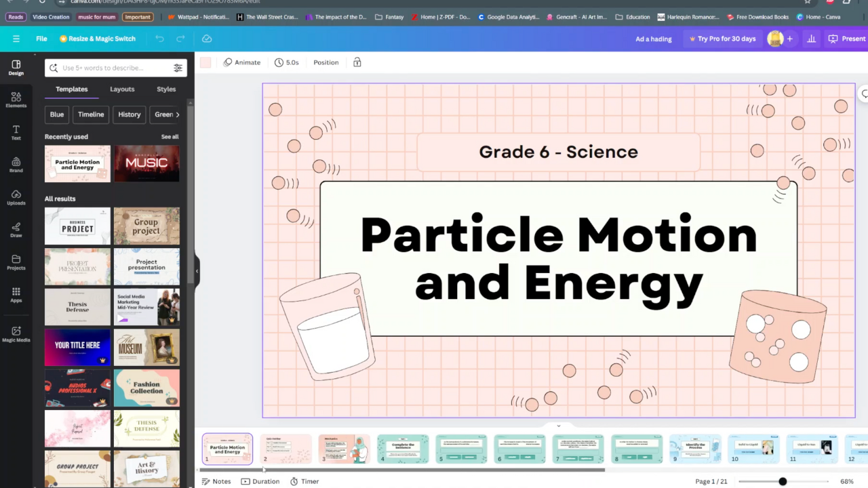This screenshot has height=488, width=868.
Task: Switch to the Templates tab
Action: tap(71, 89)
